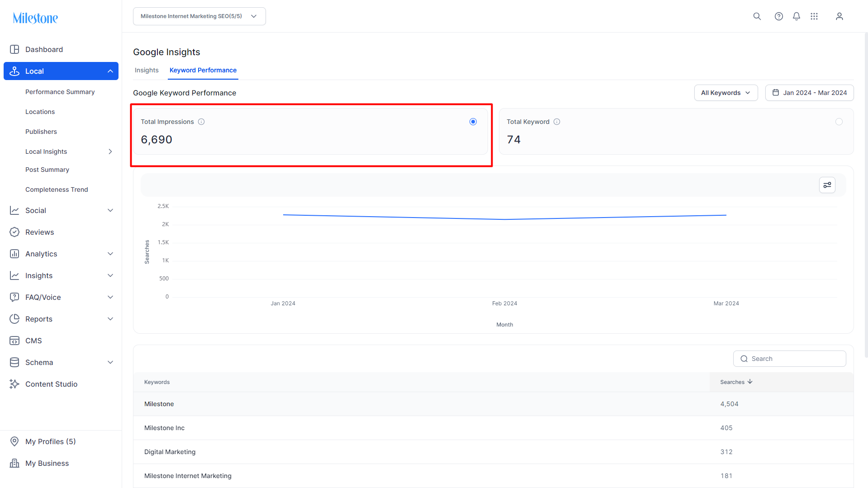The height and width of the screenshot is (488, 868).
Task: Click the Total Keyword value 74
Action: pyautogui.click(x=513, y=139)
